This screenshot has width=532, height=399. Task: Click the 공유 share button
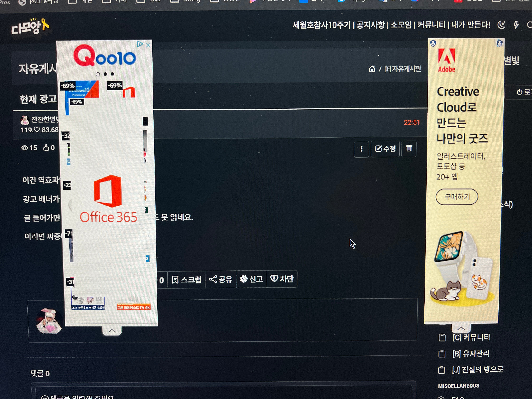tap(220, 279)
